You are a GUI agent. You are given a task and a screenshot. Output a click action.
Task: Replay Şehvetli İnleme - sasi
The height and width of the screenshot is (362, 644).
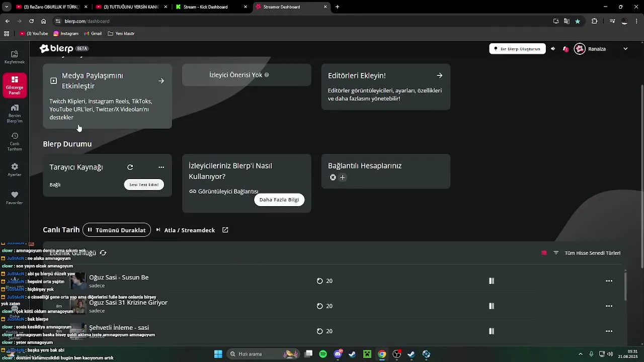click(x=319, y=331)
